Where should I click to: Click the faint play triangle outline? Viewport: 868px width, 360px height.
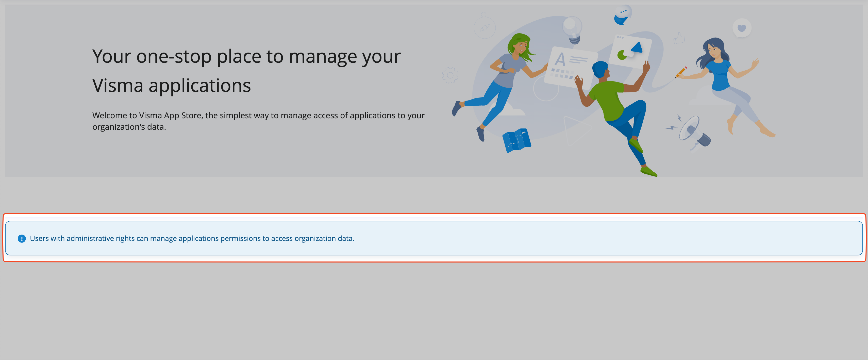click(x=576, y=130)
